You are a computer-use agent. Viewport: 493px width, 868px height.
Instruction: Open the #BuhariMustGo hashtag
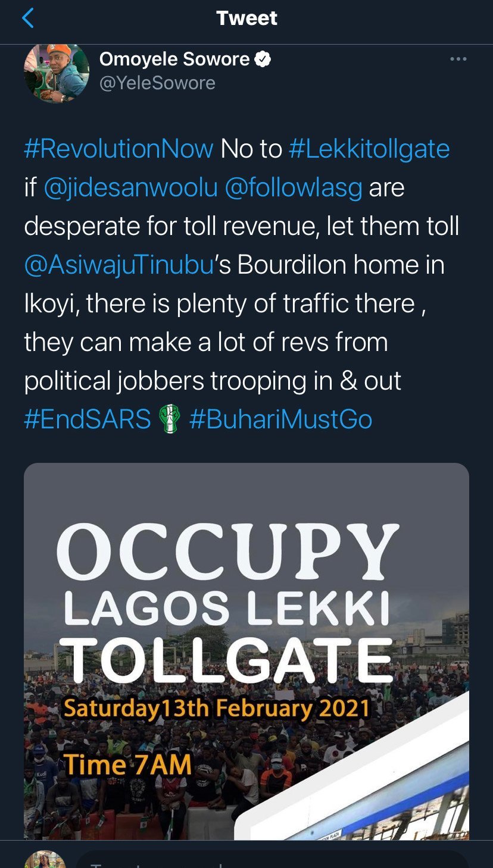pos(280,419)
